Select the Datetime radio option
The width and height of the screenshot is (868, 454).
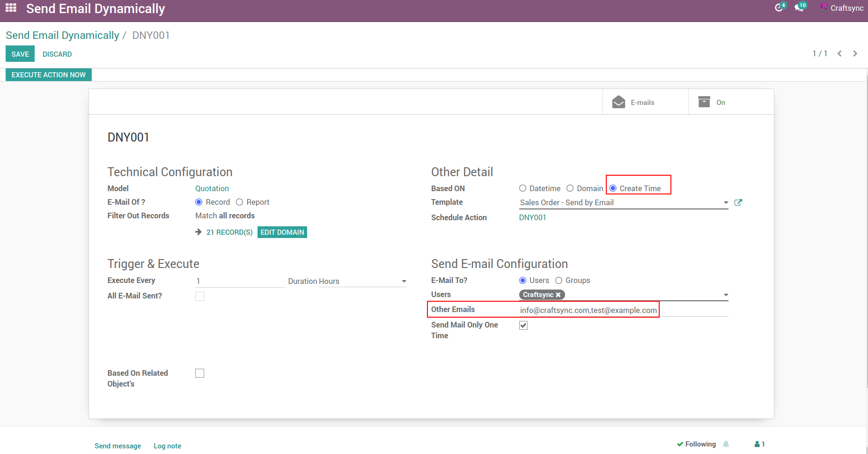click(523, 188)
